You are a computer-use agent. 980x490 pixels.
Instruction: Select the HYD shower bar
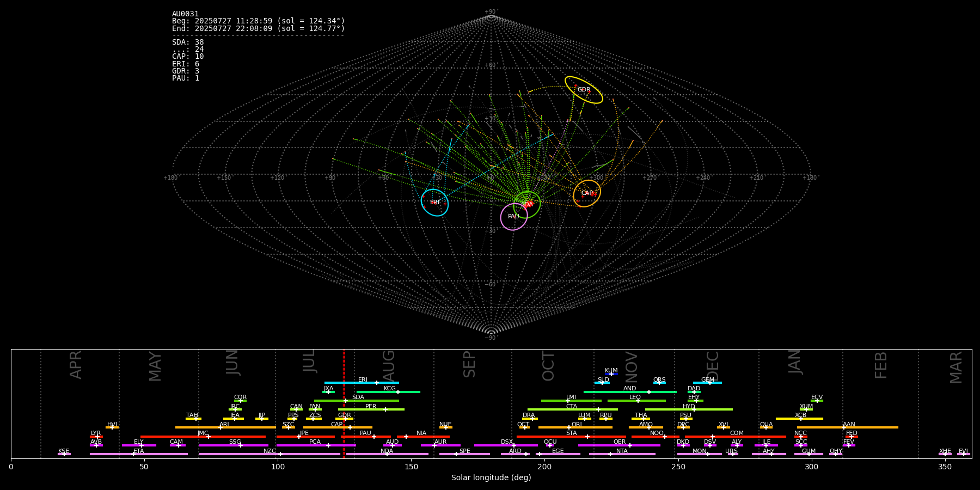pos(689,409)
